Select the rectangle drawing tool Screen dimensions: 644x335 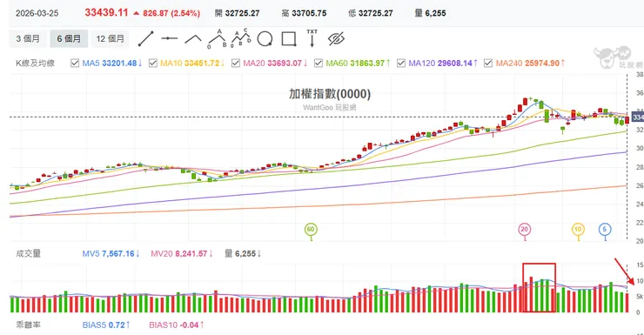[289, 39]
